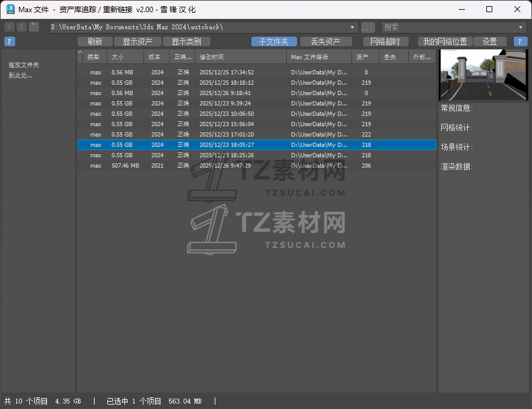This screenshot has height=409, width=532.
Task: Click the F icon at the toolbar's right end
Action: pos(519,41)
